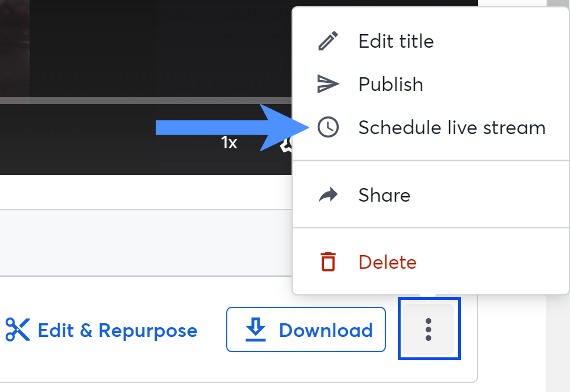
Task: Click the vertical scrollbar at right edge
Action: click(557, 341)
